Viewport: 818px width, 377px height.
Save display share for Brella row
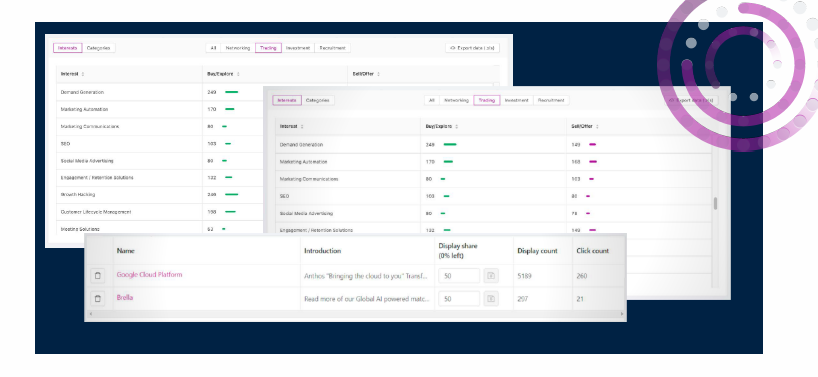pyautogui.click(x=490, y=298)
